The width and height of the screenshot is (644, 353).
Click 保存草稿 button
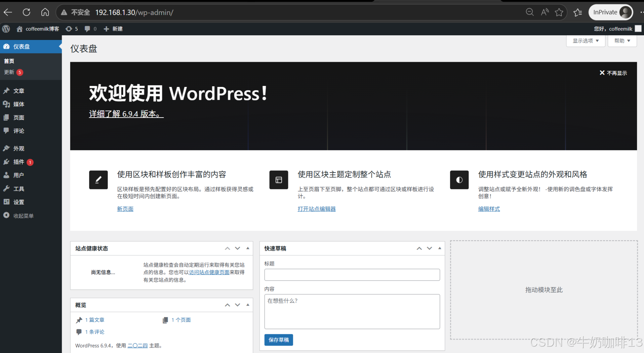point(279,340)
